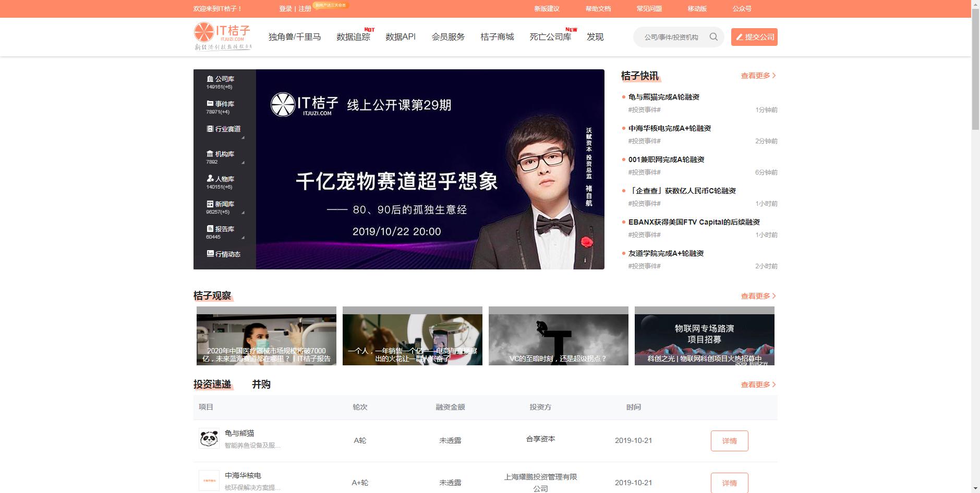Open 死亡公司库 menu

point(550,37)
